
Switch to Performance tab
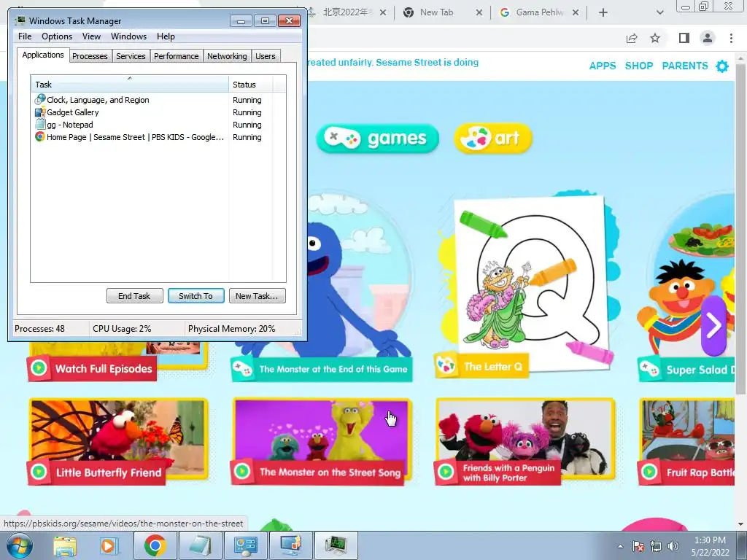(176, 56)
